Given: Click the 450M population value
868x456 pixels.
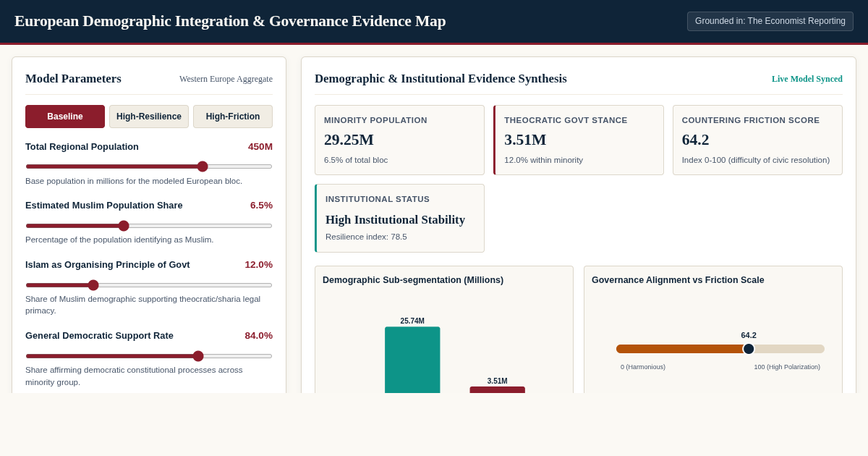Looking at the screenshot, I should pyautogui.click(x=260, y=147).
